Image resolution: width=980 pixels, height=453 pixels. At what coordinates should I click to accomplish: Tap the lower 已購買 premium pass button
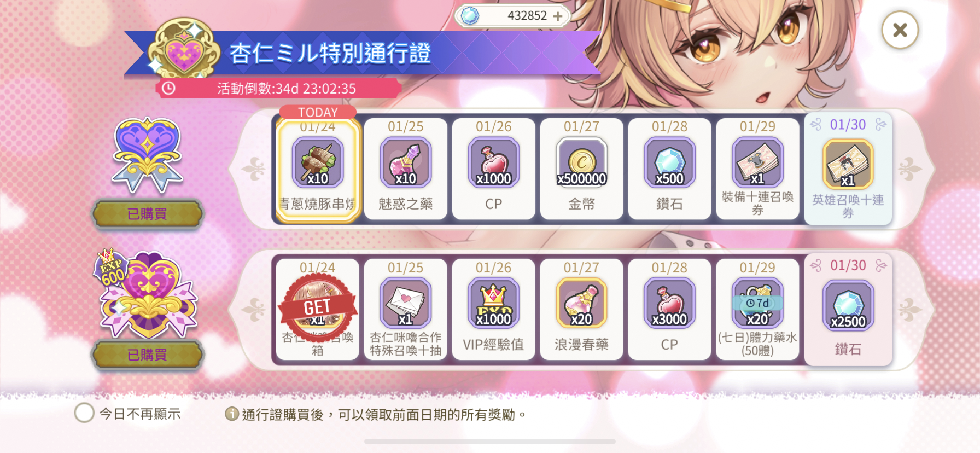coord(148,355)
